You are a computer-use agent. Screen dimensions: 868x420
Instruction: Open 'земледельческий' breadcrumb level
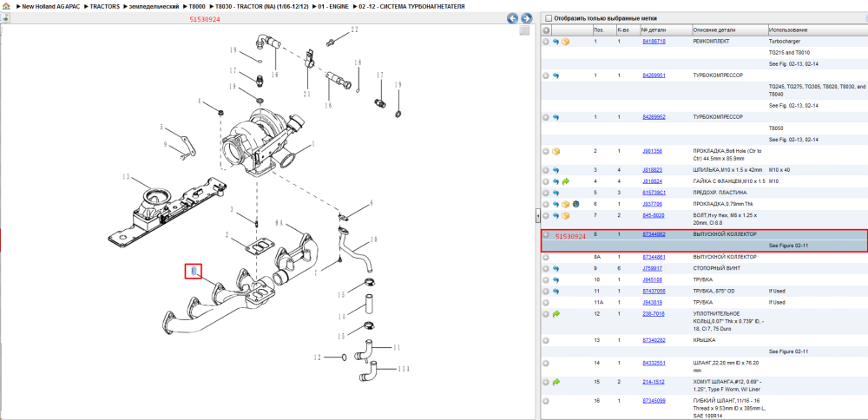coord(154,6)
